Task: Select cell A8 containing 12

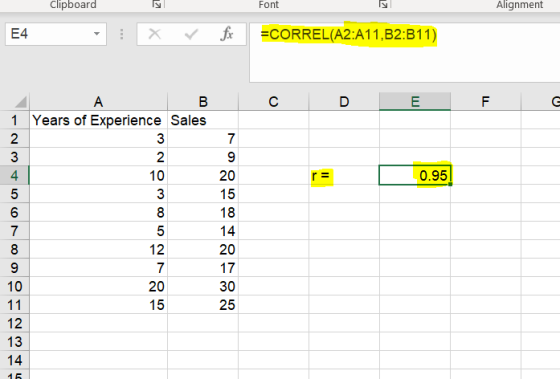Action: pyautogui.click(x=99, y=249)
